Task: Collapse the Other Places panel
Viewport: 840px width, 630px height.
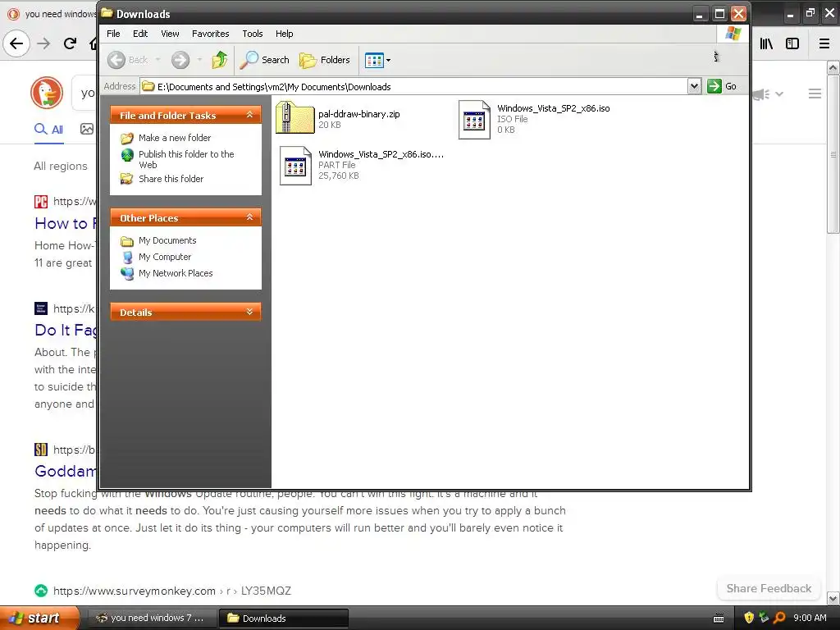Action: (249, 217)
